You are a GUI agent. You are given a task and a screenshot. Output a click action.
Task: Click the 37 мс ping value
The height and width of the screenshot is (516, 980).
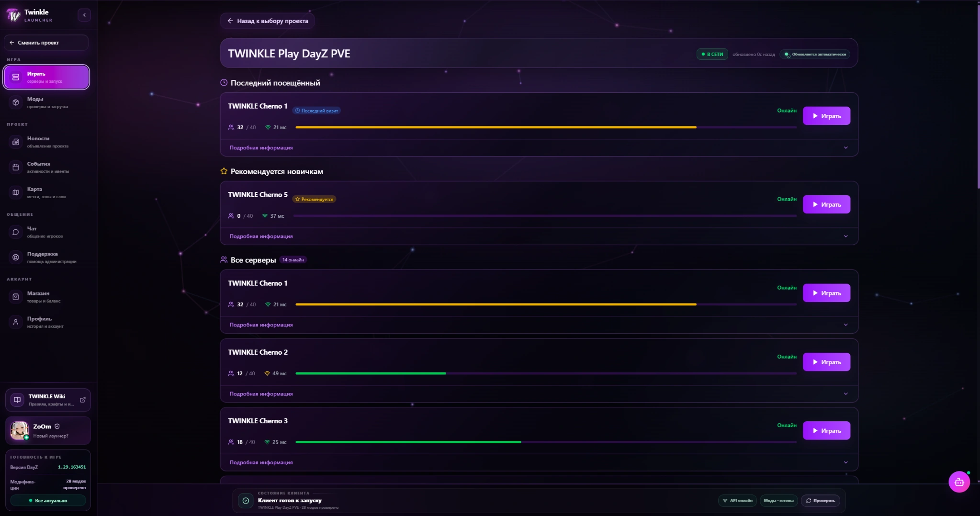[277, 216]
